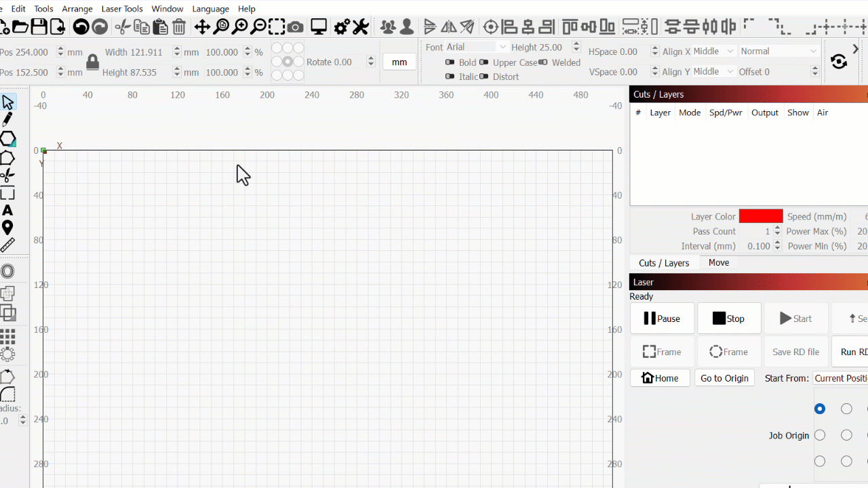
Task: Select the Position Laser marker tool
Action: (x=7, y=228)
